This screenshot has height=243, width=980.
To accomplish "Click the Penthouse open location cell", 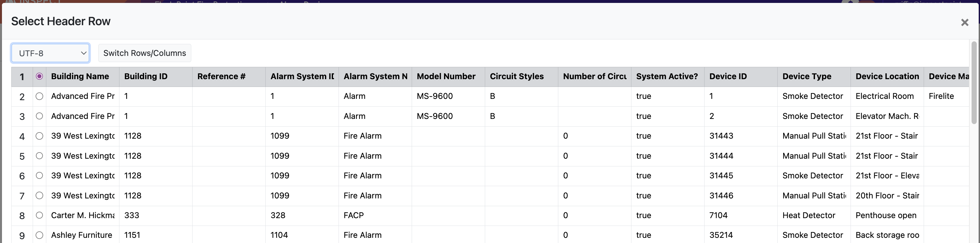I will 887,216.
